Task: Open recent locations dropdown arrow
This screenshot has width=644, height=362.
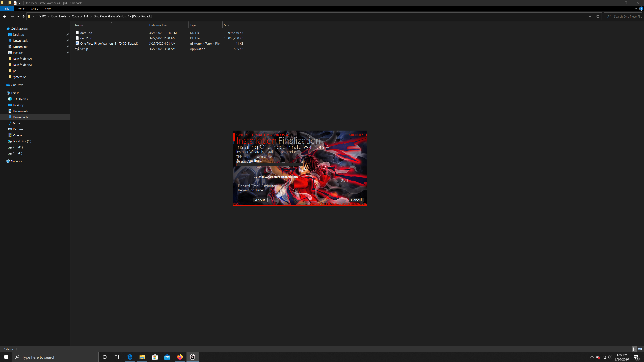Action: coord(18,16)
